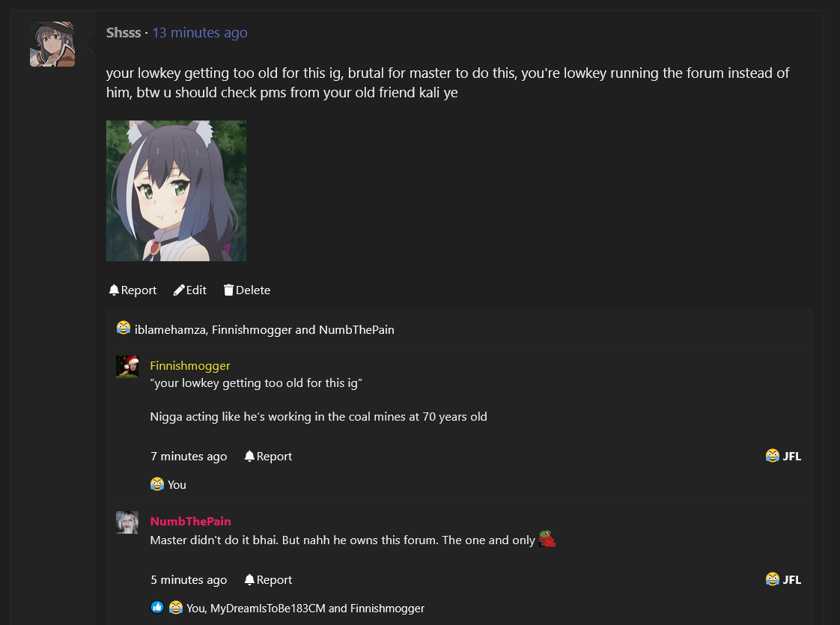Open the NumbThePain username link
The height and width of the screenshot is (625, 840).
coord(190,522)
